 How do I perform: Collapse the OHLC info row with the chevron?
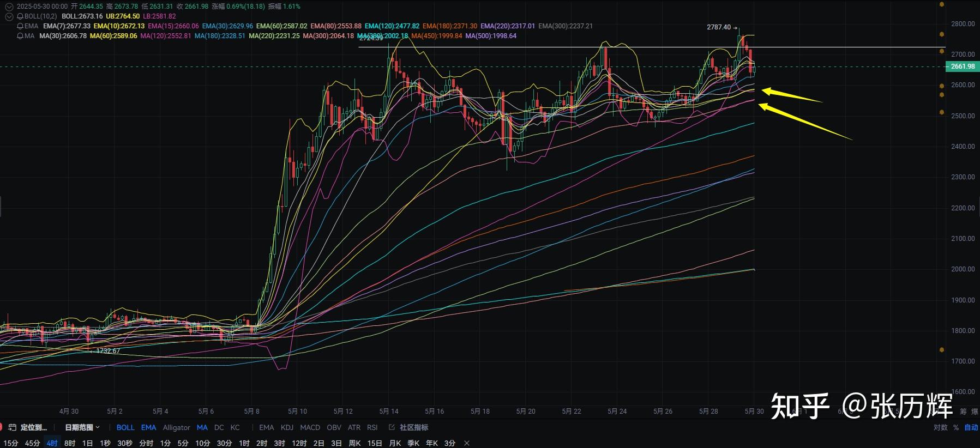click(x=9, y=7)
